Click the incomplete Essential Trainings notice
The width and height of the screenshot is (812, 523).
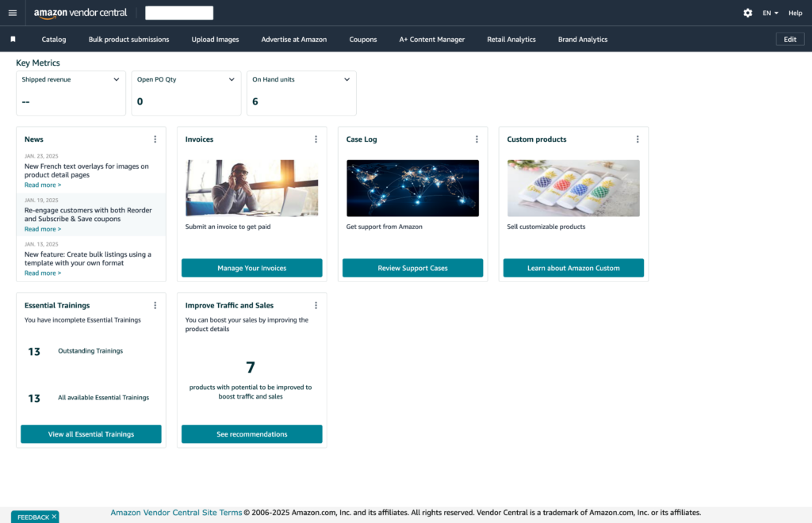coord(82,319)
